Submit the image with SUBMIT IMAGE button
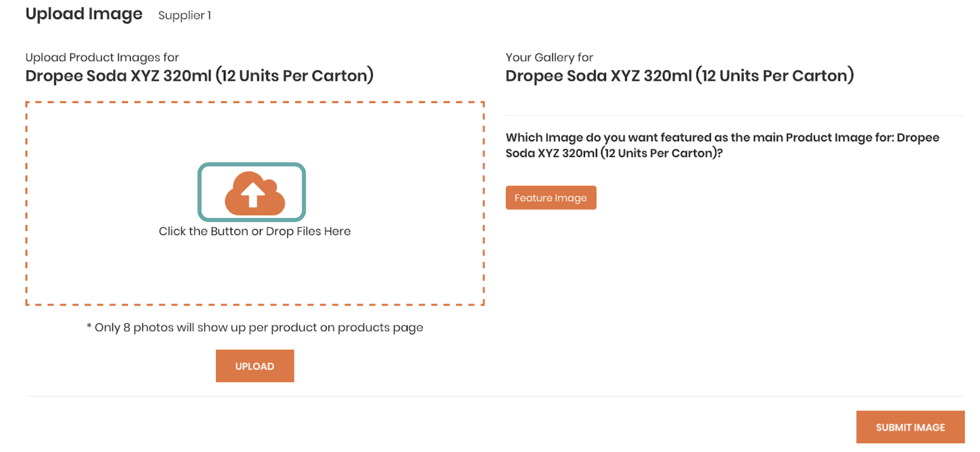Image resolution: width=980 pixels, height=452 pixels. [x=910, y=427]
